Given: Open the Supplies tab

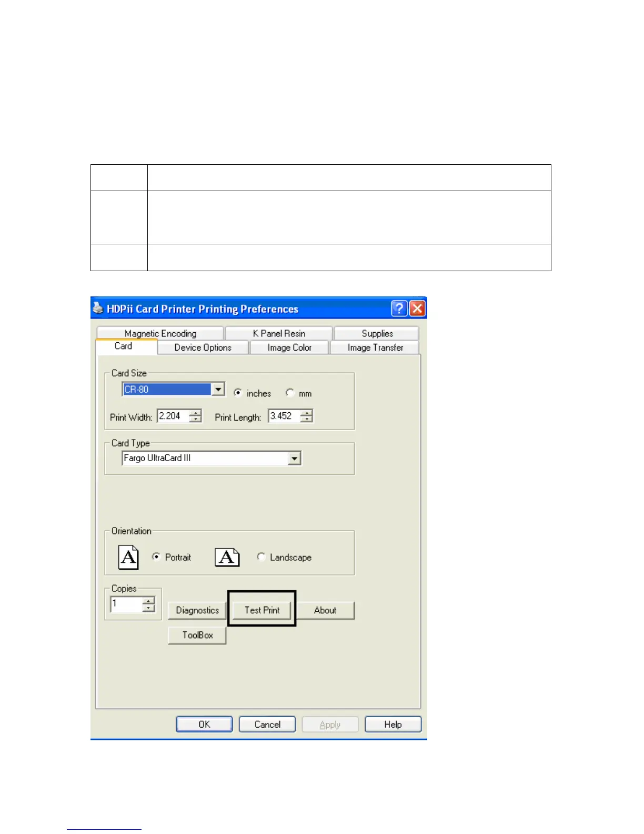Looking at the screenshot, I should (377, 333).
